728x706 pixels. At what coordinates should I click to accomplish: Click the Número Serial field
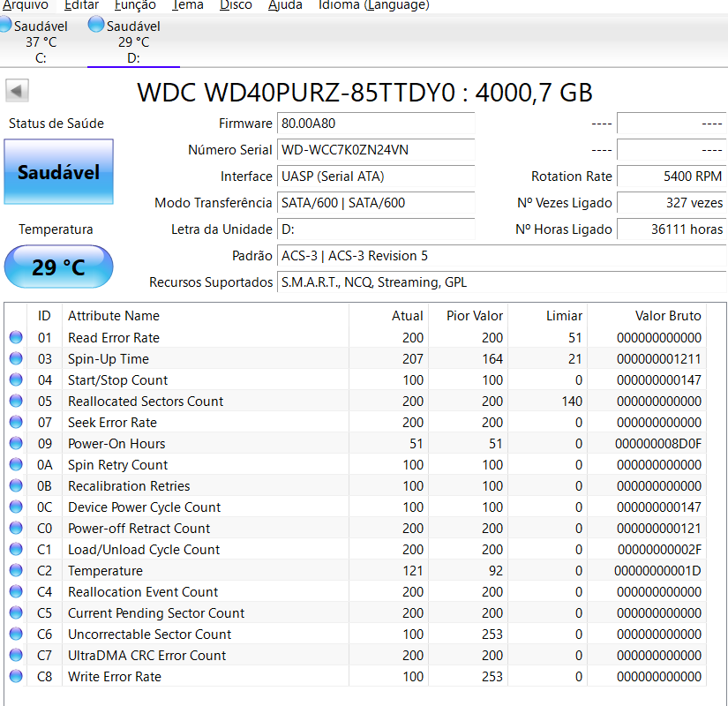[376, 150]
